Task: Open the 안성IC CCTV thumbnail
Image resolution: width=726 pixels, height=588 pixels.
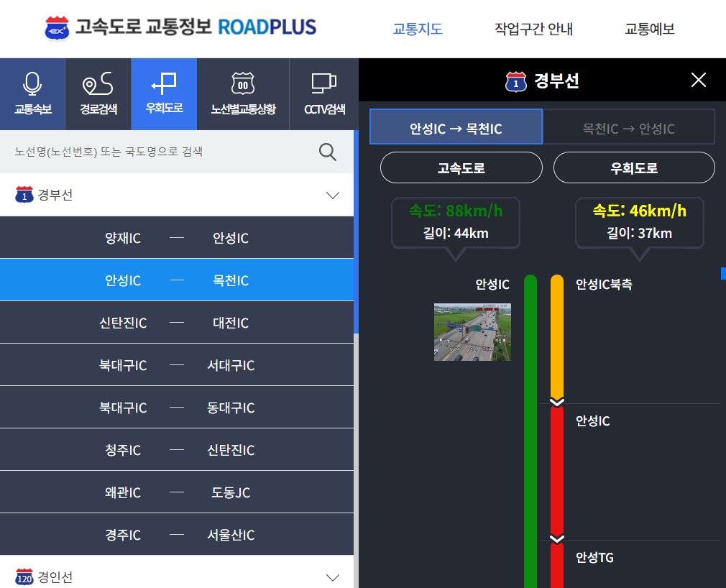Action: [472, 332]
